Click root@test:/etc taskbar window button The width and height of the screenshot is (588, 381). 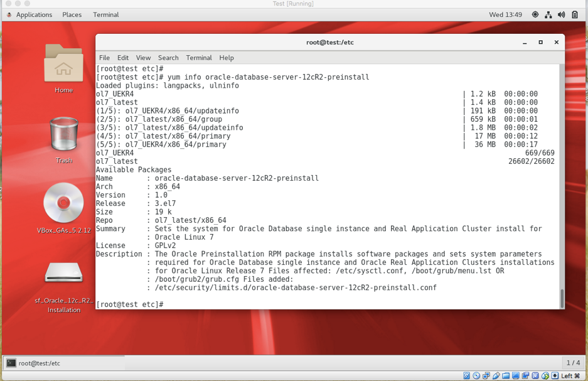pos(64,363)
